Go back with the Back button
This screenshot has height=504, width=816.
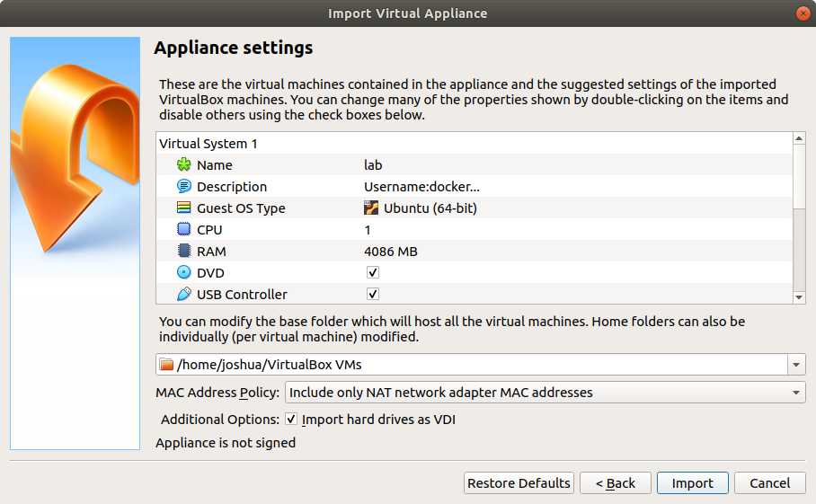coord(615,483)
